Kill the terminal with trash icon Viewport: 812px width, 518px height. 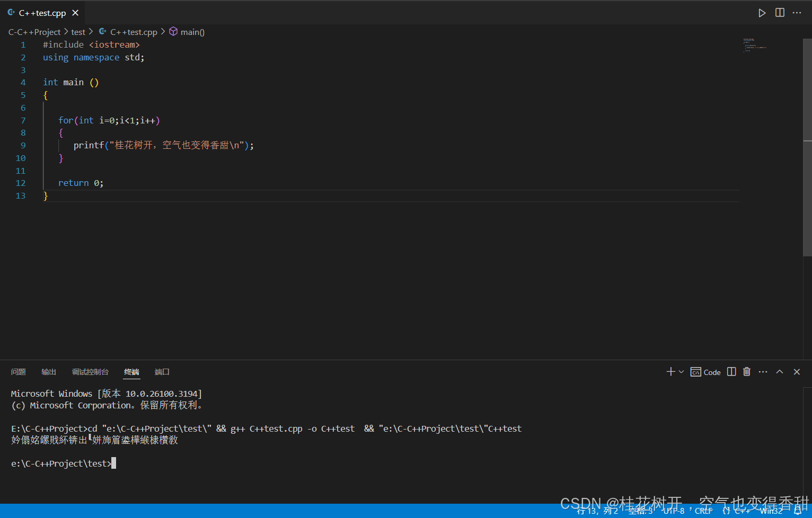pos(747,372)
